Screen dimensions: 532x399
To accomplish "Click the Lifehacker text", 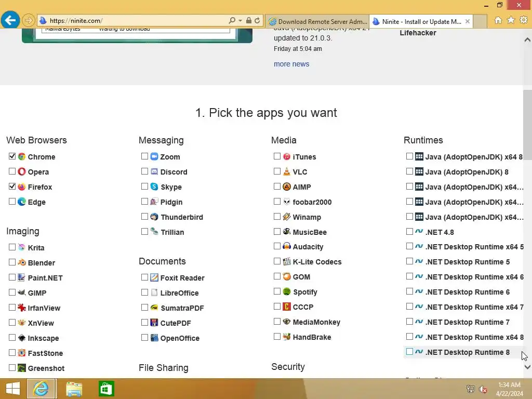I will click(418, 33).
